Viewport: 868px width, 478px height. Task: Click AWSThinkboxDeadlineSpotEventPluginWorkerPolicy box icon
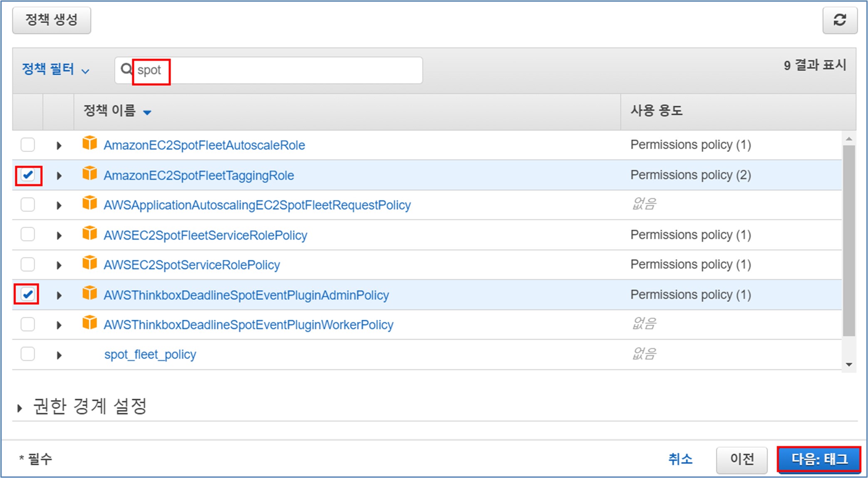89,323
